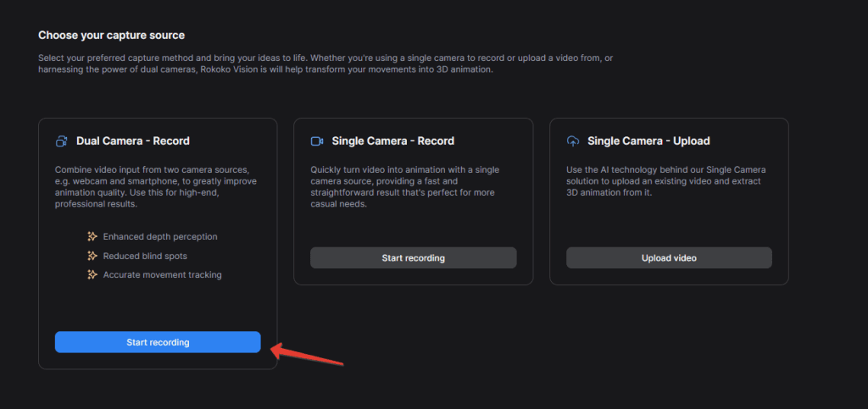Click sparkle icon beside Accurate movement tracking
Image resolution: width=868 pixels, height=409 pixels.
tap(92, 274)
